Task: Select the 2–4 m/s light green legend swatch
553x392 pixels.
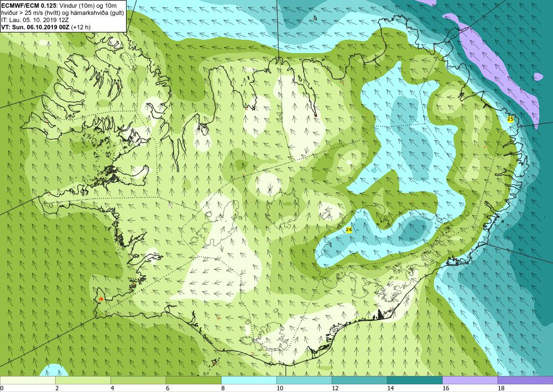Action: click(x=83, y=380)
